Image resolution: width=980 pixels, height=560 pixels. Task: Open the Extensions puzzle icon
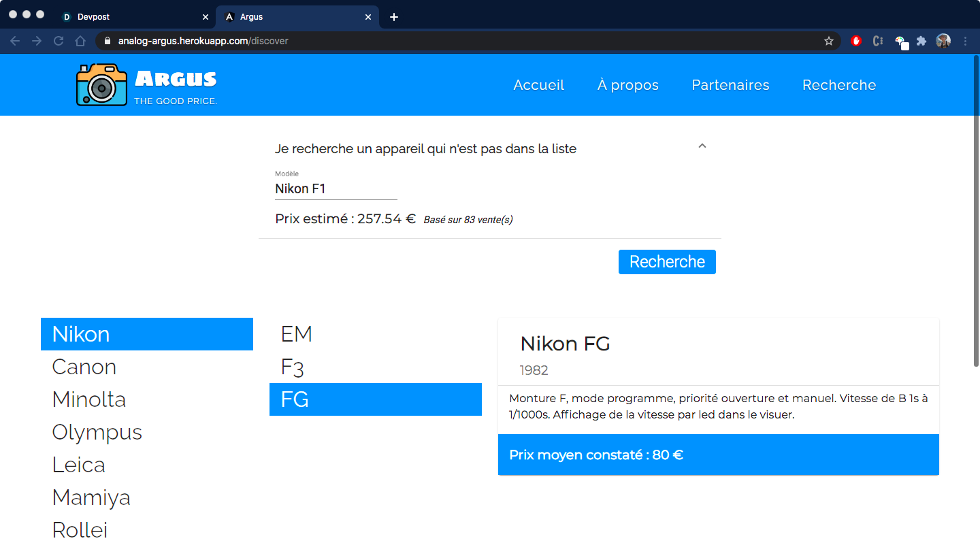pos(921,41)
